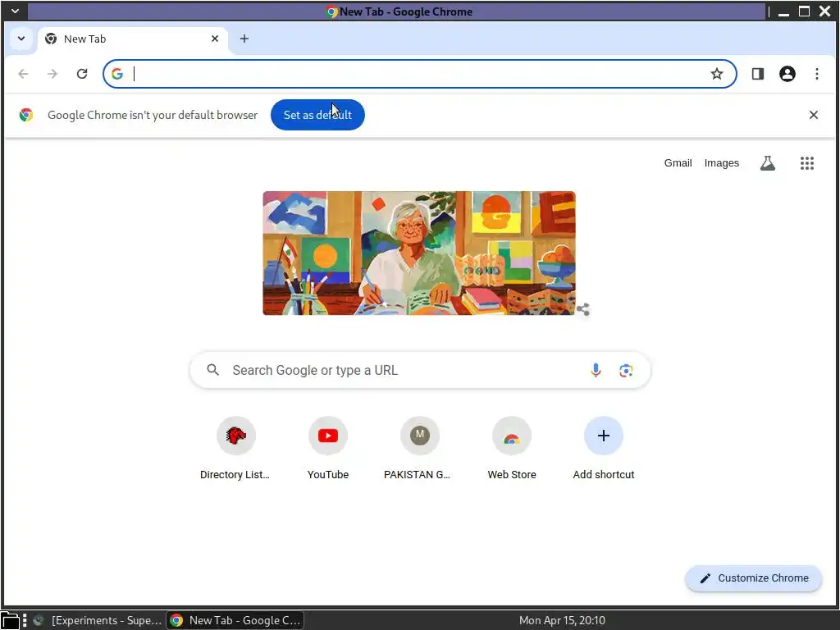Open the file manager icon in taskbar
Viewport: 840px width, 630px height.
click(x=10, y=621)
